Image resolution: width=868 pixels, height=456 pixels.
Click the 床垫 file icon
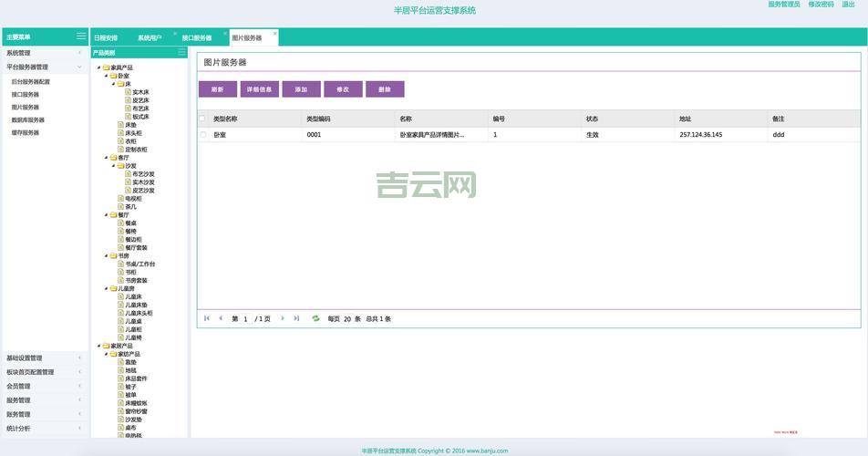click(120, 125)
